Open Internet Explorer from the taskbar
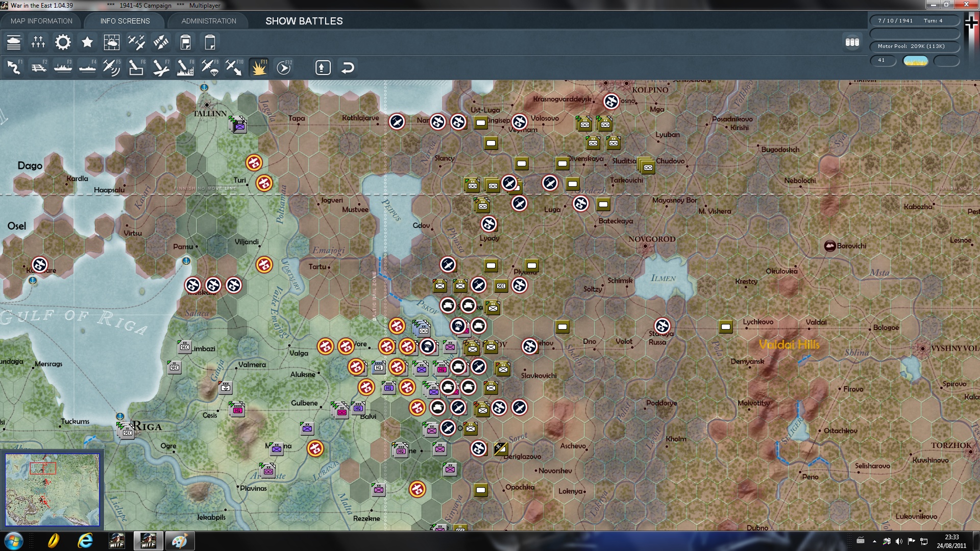 click(x=85, y=541)
